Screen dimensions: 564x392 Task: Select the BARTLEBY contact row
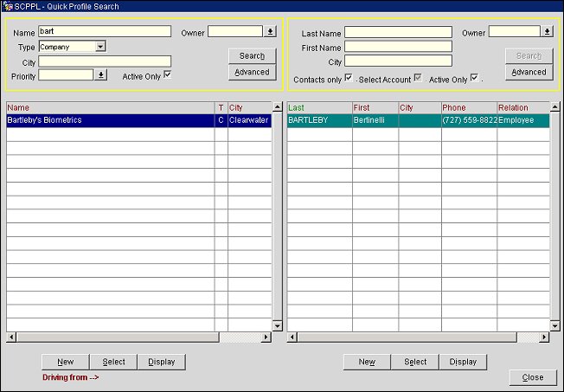pyautogui.click(x=318, y=120)
